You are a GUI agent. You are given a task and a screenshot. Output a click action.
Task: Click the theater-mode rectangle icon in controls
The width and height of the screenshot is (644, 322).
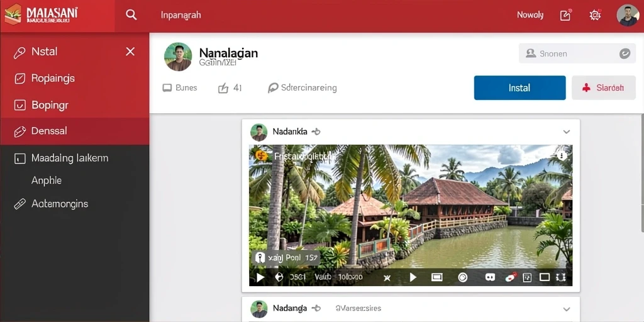click(436, 277)
